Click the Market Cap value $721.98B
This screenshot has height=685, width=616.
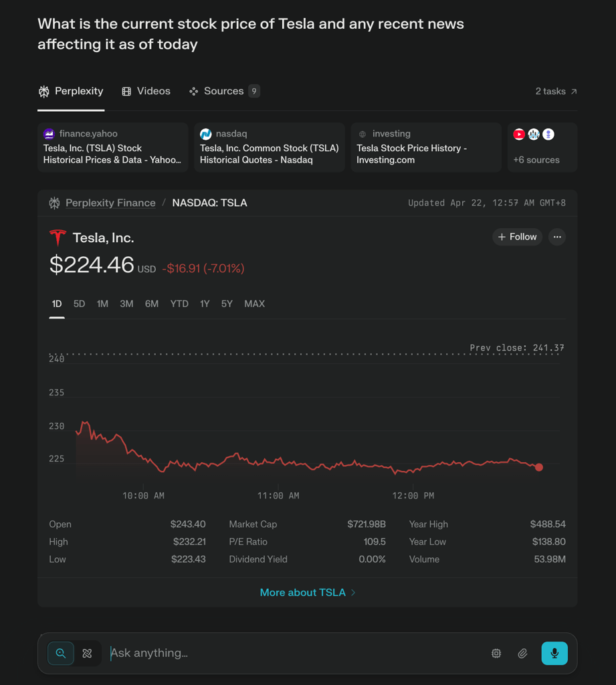coord(367,524)
